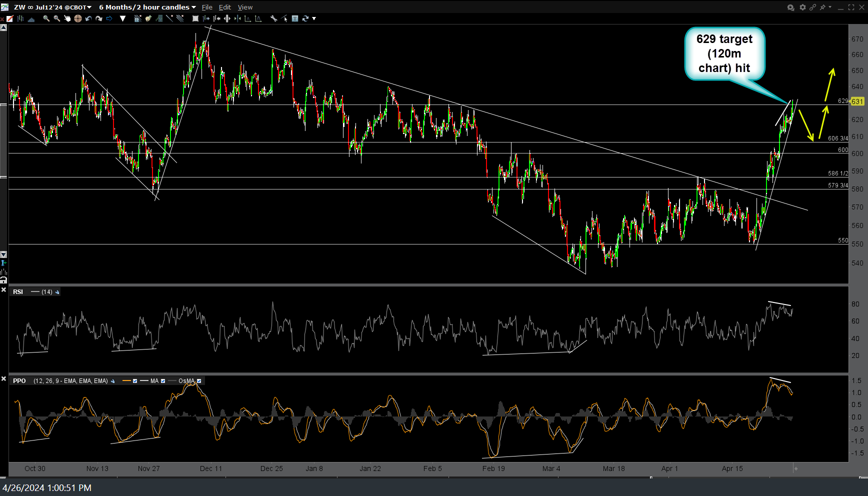Open the View menu
Screen dimensions: 868x496
coord(245,7)
